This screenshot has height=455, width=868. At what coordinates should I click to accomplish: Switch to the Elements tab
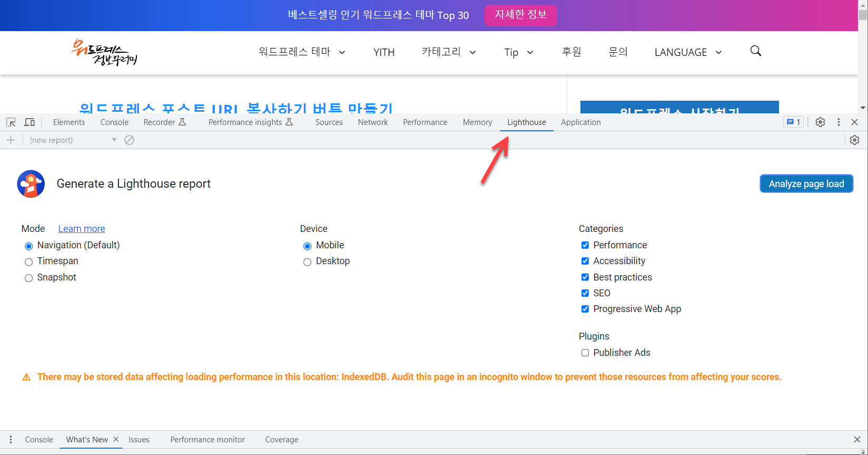pos(69,122)
